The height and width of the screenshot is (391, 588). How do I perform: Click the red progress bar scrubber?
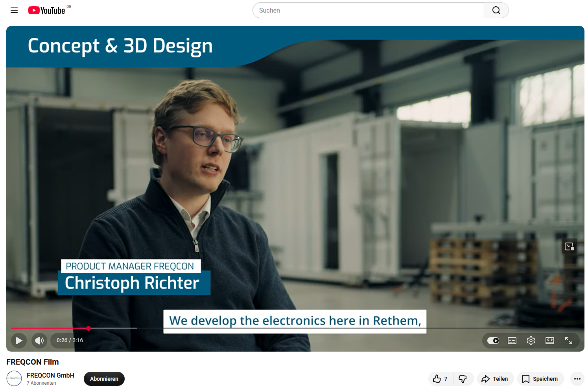pos(88,328)
